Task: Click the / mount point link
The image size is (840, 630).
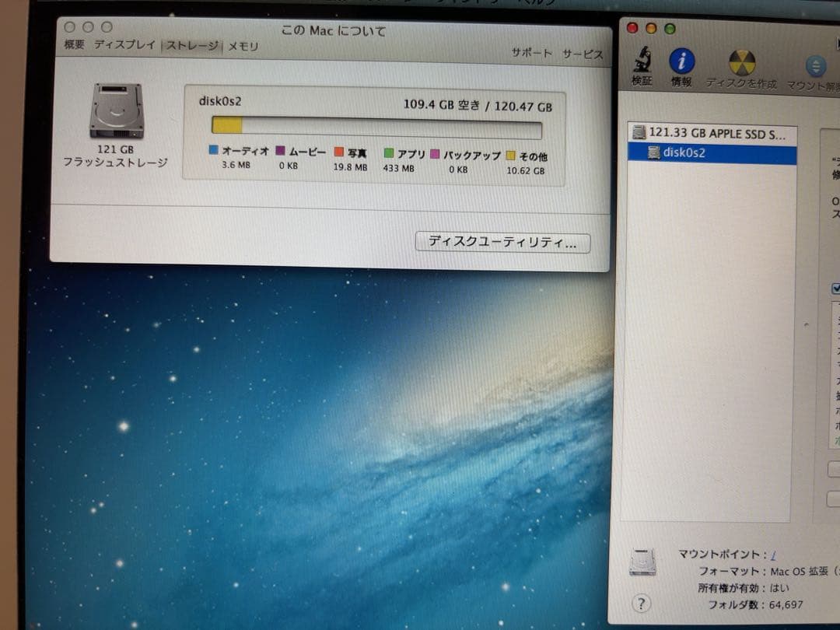Action: click(775, 553)
